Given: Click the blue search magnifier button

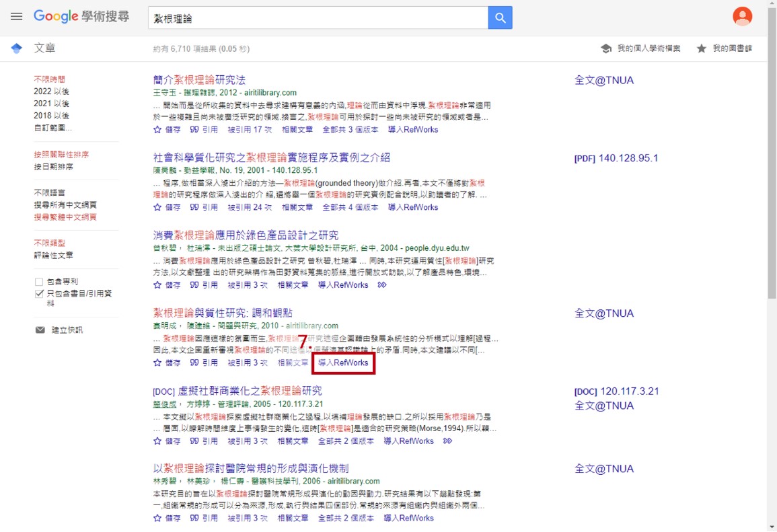Looking at the screenshot, I should 500,18.
